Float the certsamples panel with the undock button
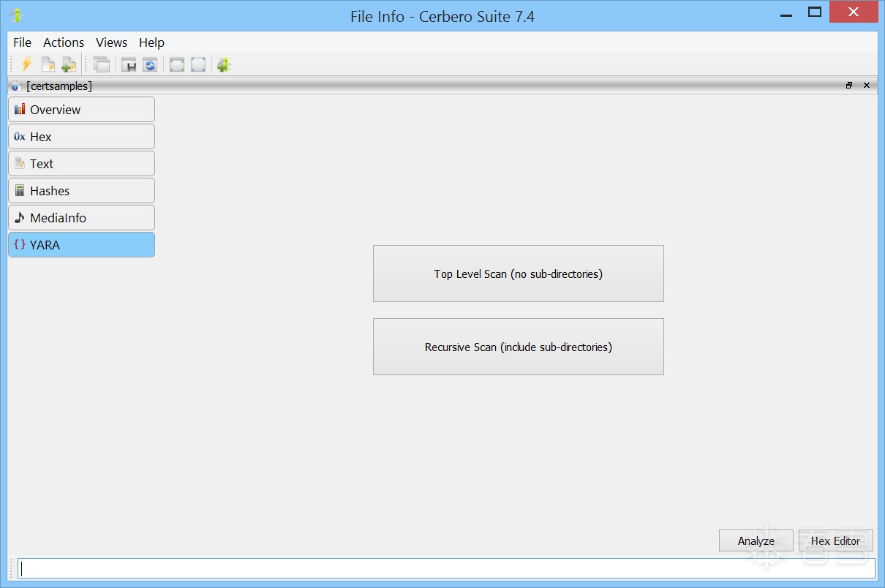 coord(849,86)
